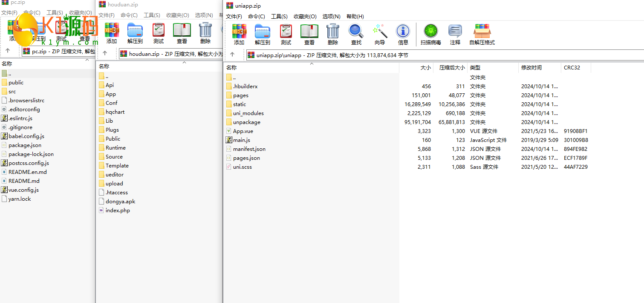Show archive Info (信息) icon
The image size is (644, 303).
click(x=403, y=34)
